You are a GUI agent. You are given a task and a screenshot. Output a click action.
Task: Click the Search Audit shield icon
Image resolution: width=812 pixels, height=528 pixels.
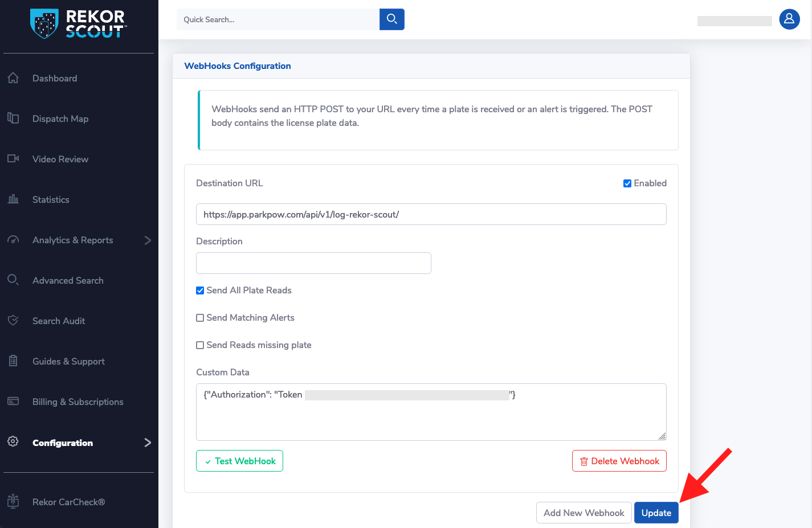click(x=13, y=321)
